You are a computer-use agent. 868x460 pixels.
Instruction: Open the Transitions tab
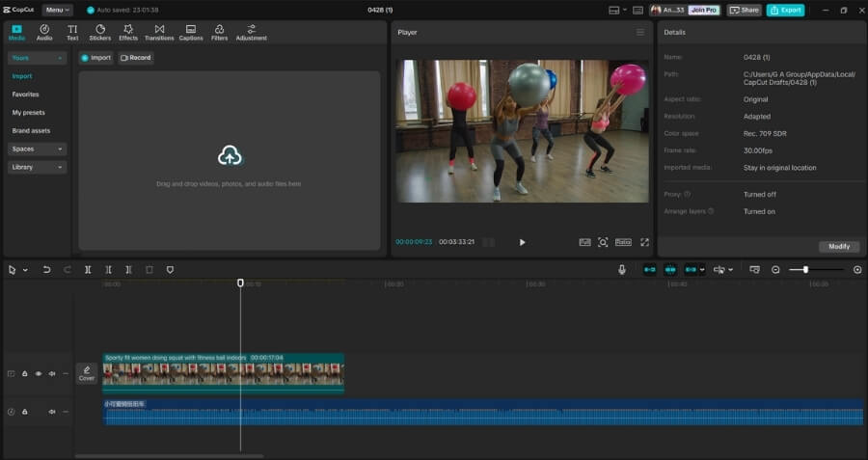(x=159, y=33)
